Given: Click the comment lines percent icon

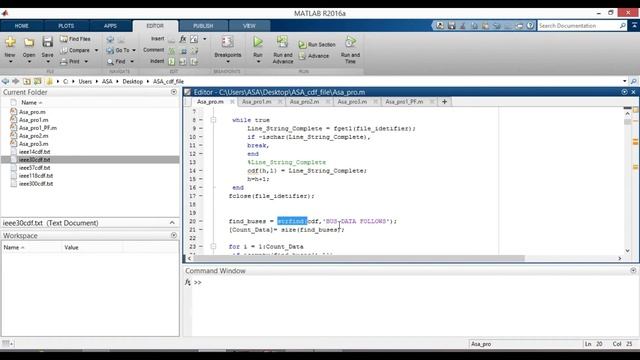Looking at the screenshot, I should (172, 51).
